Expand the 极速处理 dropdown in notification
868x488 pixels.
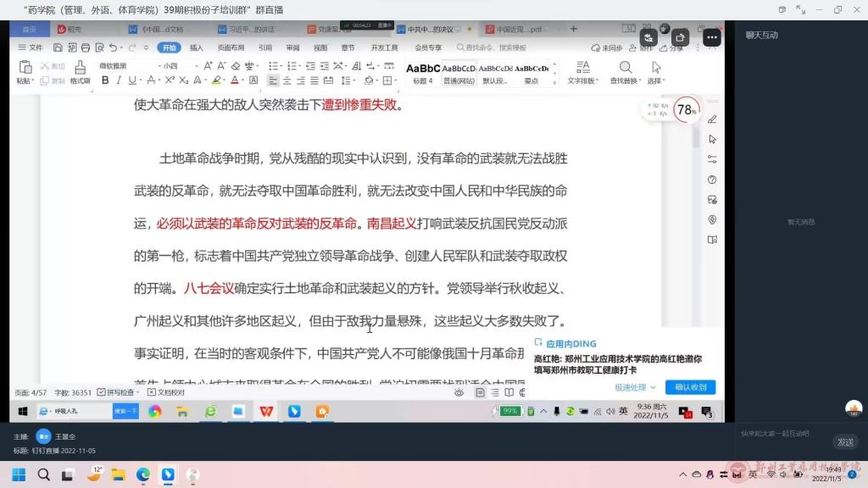(636, 387)
